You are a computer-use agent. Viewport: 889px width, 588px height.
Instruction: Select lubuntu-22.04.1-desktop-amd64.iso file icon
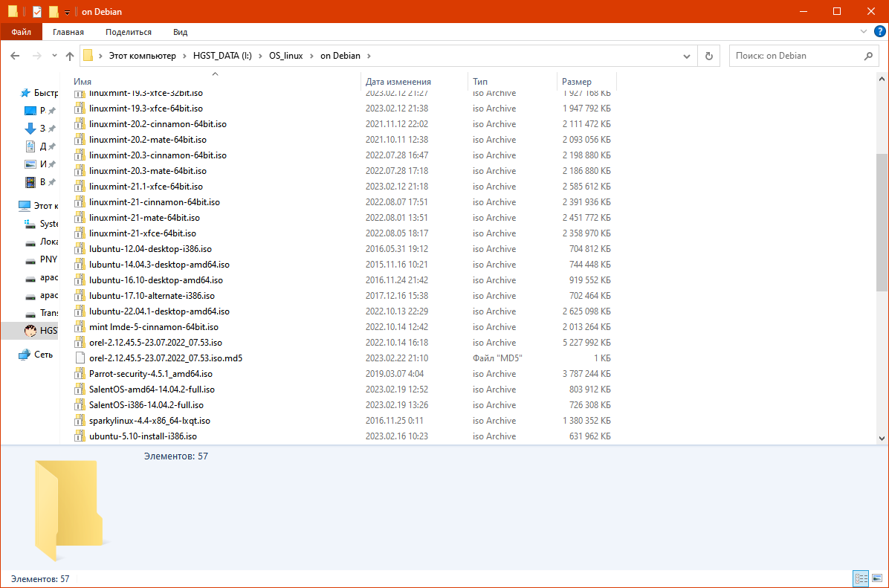click(80, 311)
